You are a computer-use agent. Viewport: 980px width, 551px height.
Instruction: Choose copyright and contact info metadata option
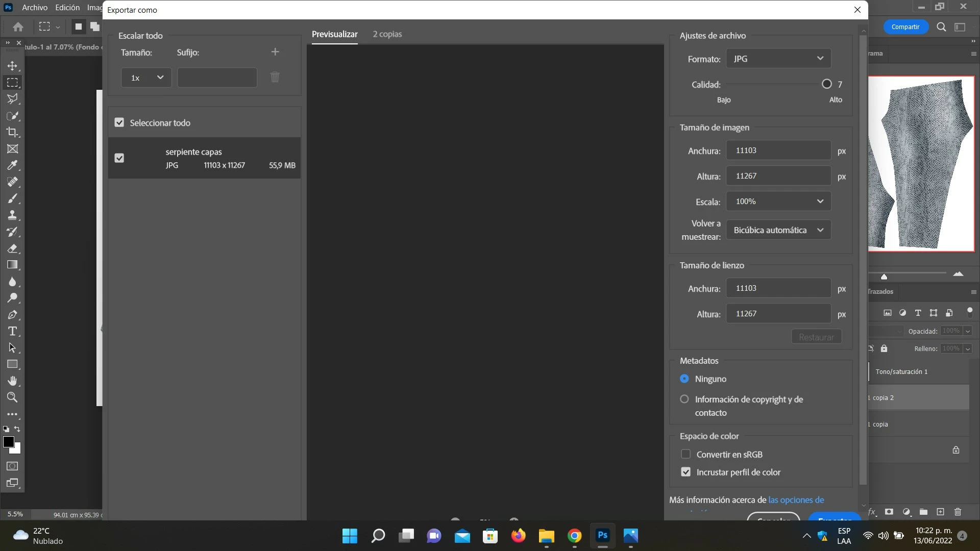[684, 399]
